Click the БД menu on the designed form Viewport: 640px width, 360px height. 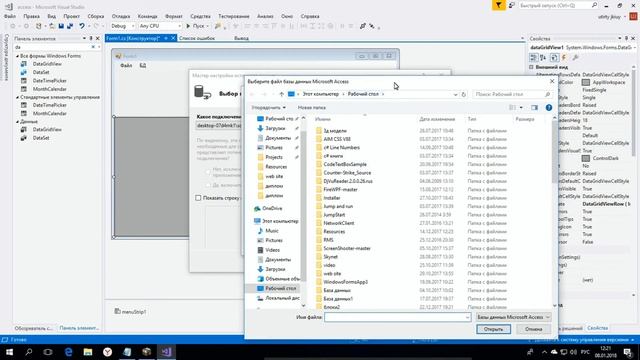(x=143, y=65)
